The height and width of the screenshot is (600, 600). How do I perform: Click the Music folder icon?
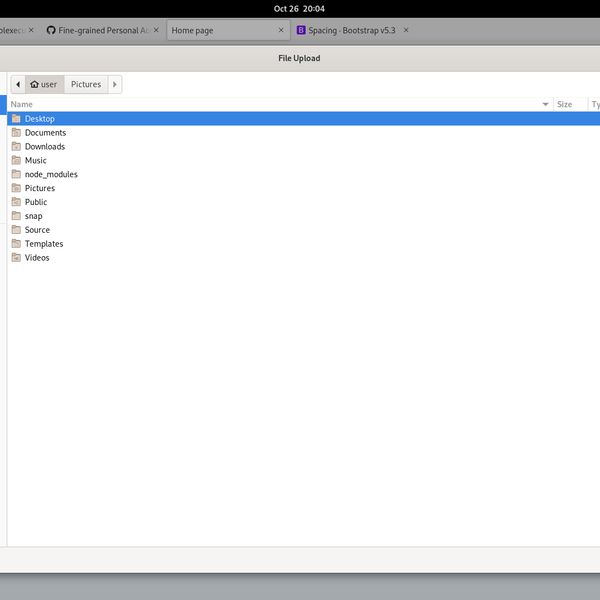[x=16, y=161]
